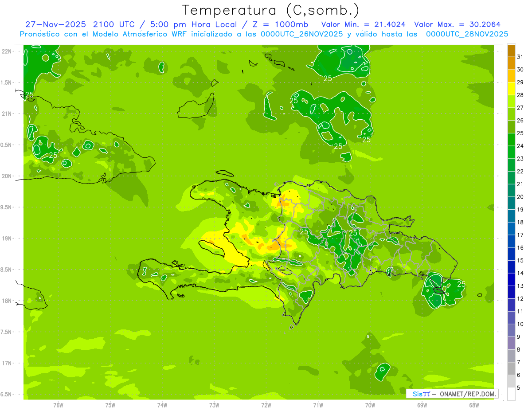Click the "6.5N" latitude axis label
The width and height of the screenshot is (532, 411).
click(7, 394)
